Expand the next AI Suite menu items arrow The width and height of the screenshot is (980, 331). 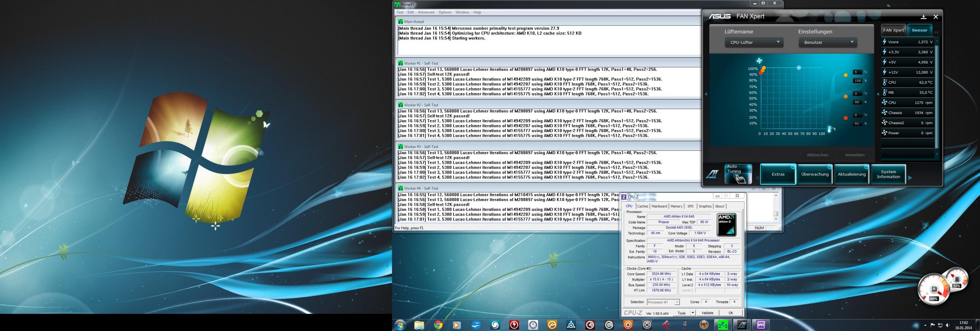[910, 178]
